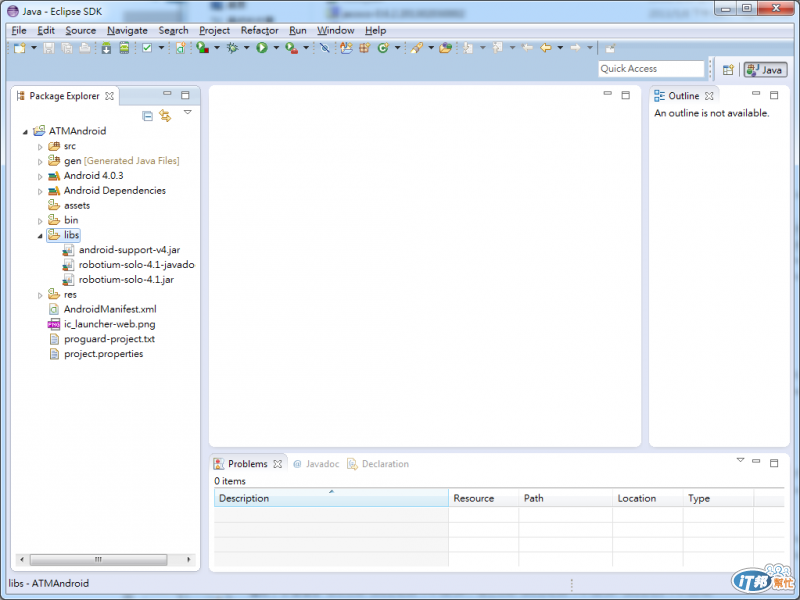This screenshot has height=600, width=800.
Task: Open the New Java Class dropdown arrow
Action: (397, 48)
